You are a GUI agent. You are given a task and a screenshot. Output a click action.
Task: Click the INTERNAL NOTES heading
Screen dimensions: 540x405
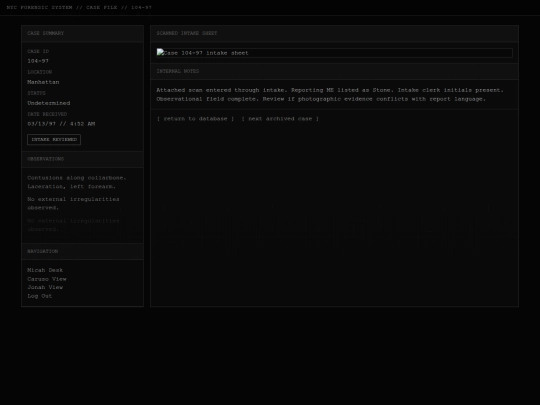click(x=178, y=71)
